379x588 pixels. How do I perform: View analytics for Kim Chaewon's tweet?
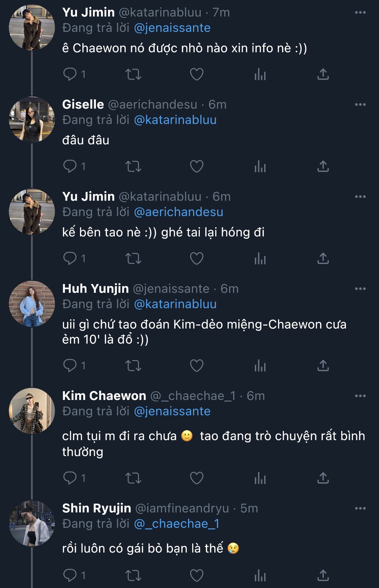[x=260, y=478]
